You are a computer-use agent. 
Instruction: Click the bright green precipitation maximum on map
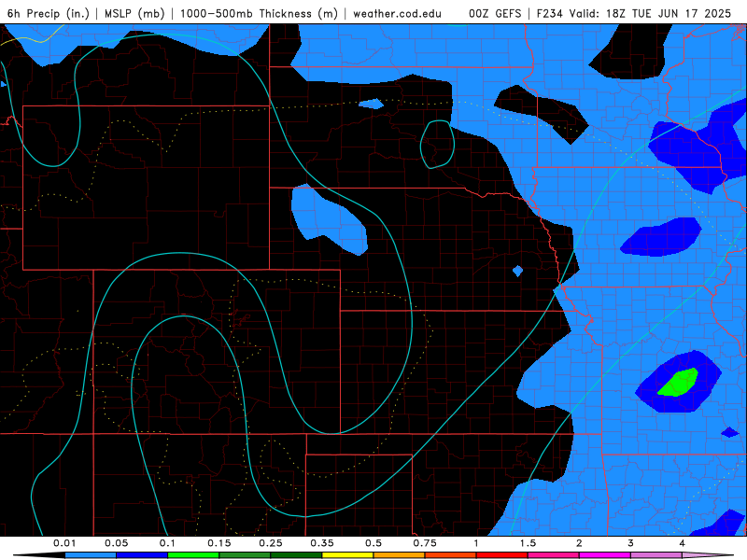pyautogui.click(x=679, y=382)
